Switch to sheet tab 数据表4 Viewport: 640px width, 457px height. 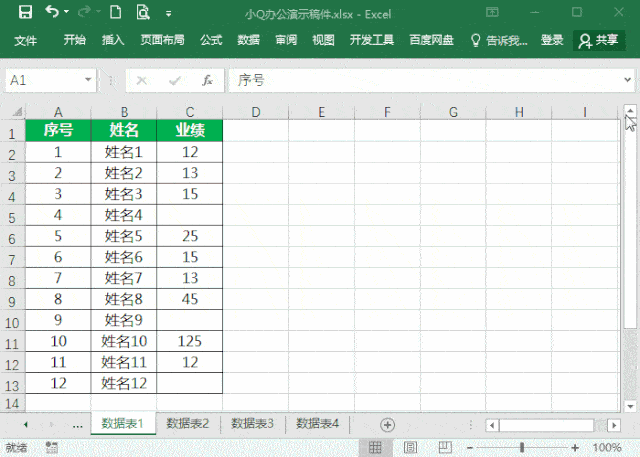tap(318, 424)
